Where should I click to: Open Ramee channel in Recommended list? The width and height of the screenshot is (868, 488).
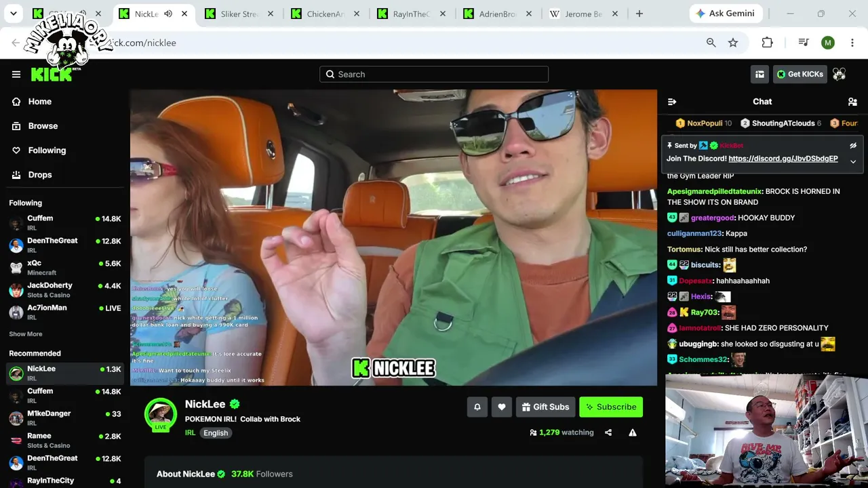(65, 440)
